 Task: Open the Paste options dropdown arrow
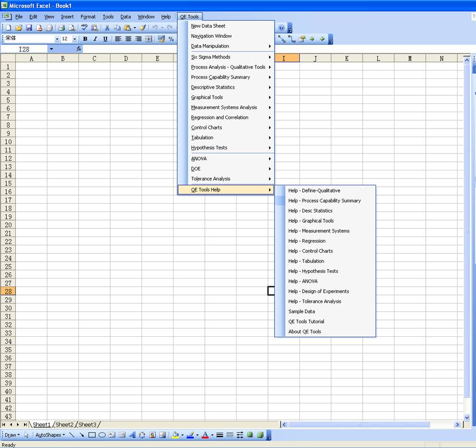click(134, 28)
